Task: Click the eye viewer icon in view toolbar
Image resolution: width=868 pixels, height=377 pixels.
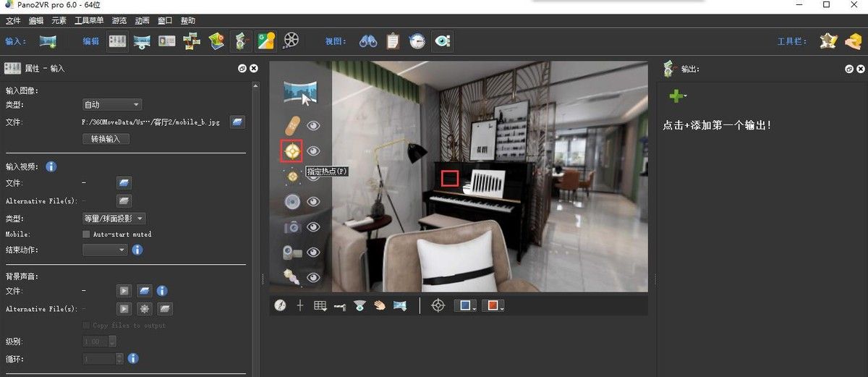Action: click(442, 41)
